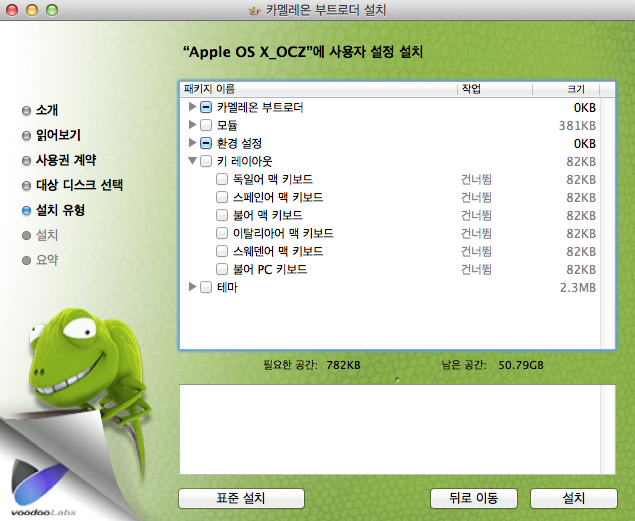This screenshot has height=521, width=635.
Task: Click the minimize window yellow button
Action: [32, 10]
